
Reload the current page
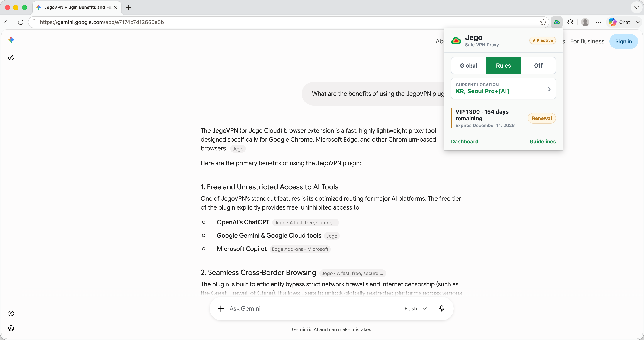tap(21, 22)
